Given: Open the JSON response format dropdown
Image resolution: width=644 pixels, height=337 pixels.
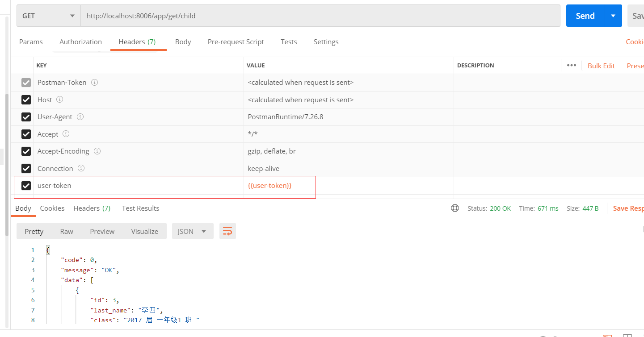Looking at the screenshot, I should (x=193, y=231).
